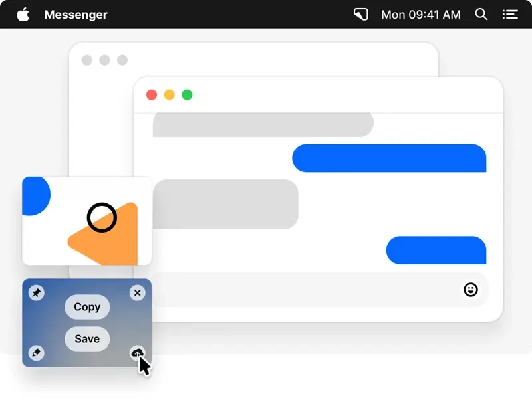Select the bottom blue message bubble
The height and width of the screenshot is (404, 532).
coord(436,250)
